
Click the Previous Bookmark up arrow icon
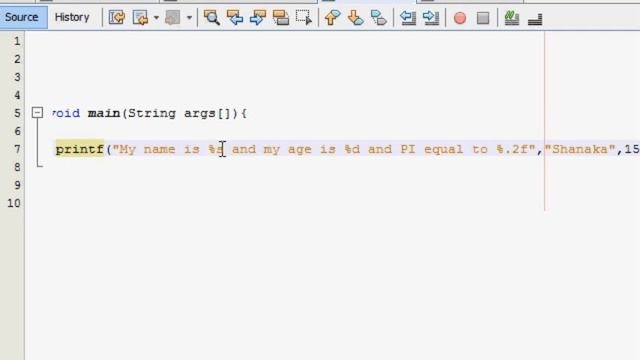[x=332, y=18]
